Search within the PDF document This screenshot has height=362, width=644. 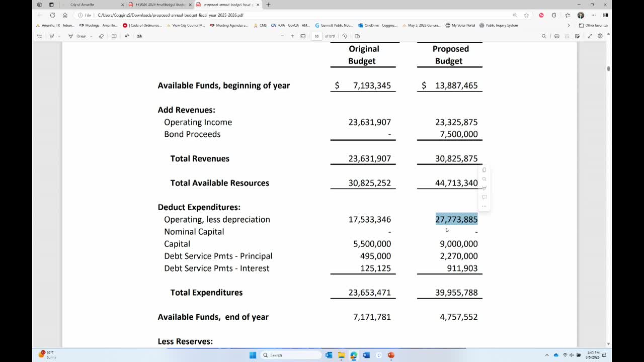coord(544,36)
